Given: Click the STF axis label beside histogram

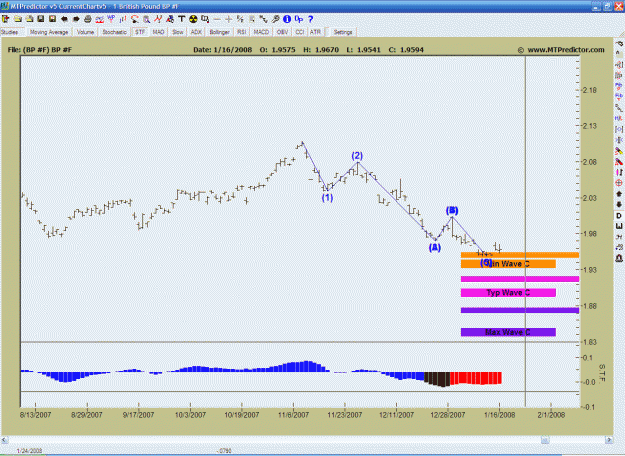Looking at the screenshot, I should pos(602,373).
